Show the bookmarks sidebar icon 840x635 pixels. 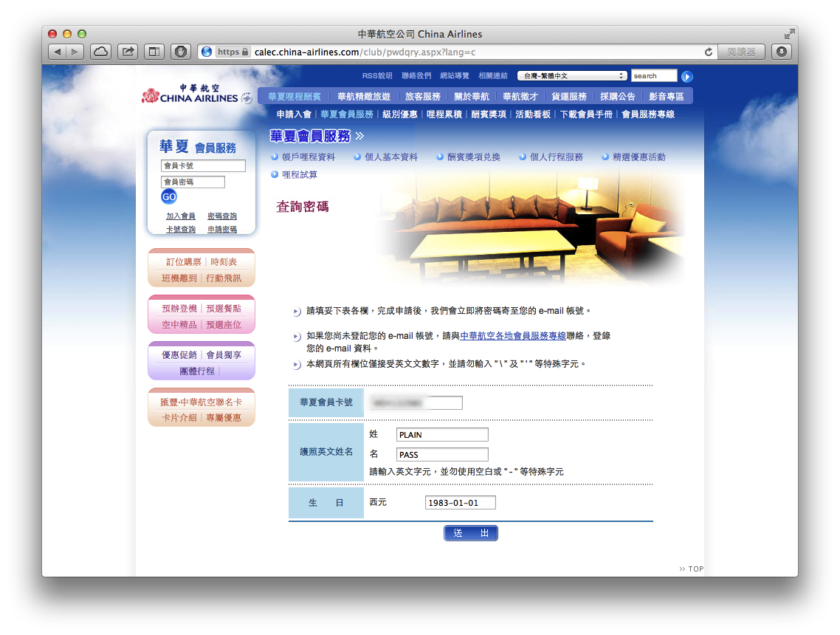(x=154, y=52)
